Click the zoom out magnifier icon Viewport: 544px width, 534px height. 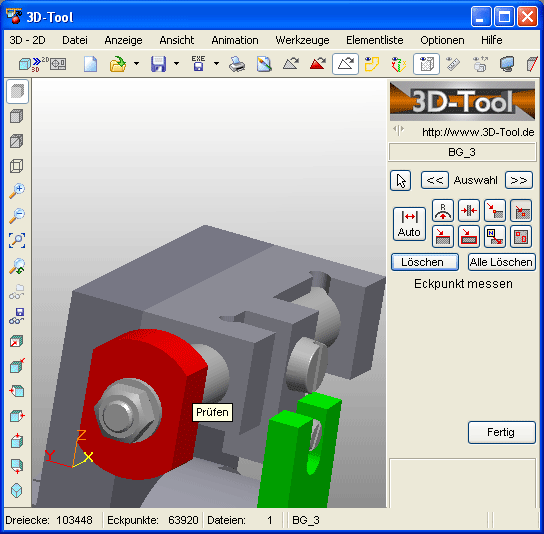[x=17, y=215]
